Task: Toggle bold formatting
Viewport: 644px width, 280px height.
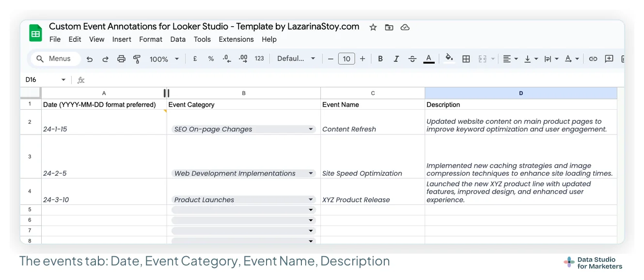Action: click(380, 59)
